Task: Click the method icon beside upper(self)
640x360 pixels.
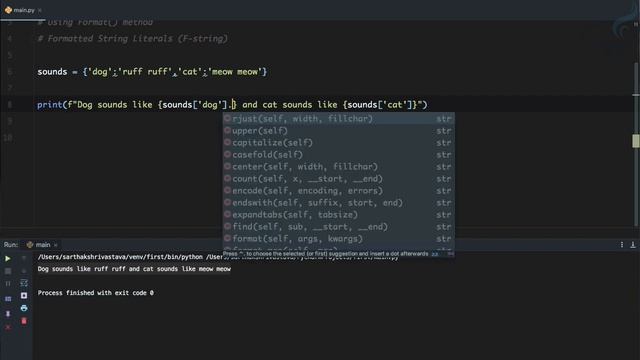Action: point(227,131)
